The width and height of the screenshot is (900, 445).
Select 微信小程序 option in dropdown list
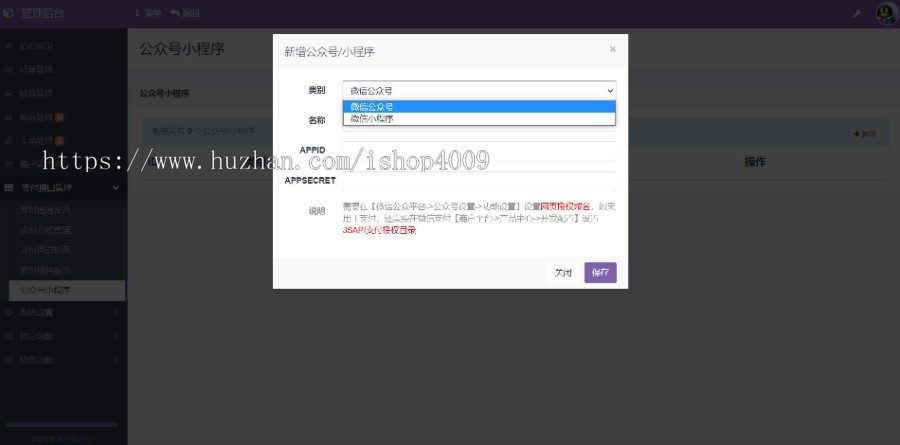point(479,119)
